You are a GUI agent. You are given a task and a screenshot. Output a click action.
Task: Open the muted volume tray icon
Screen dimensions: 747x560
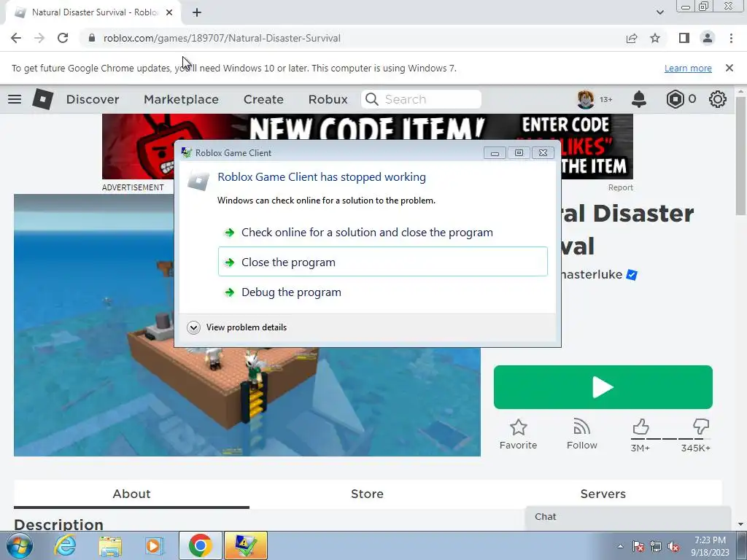(673, 546)
